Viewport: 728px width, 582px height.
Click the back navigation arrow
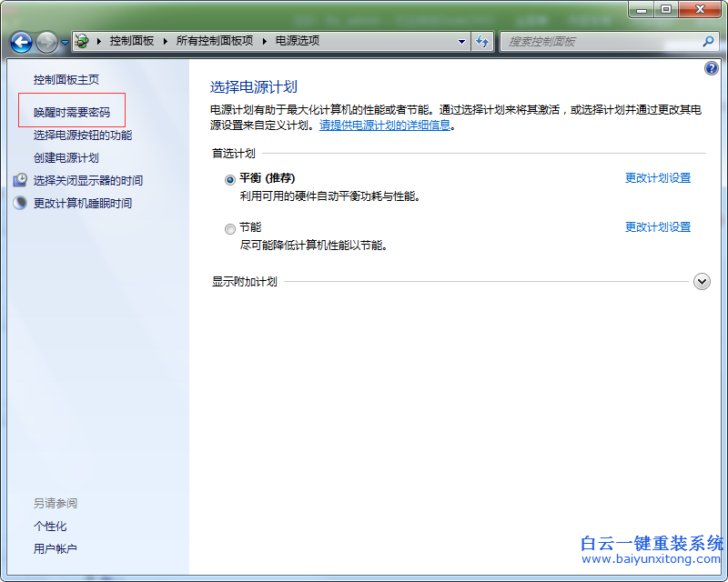coord(20,41)
